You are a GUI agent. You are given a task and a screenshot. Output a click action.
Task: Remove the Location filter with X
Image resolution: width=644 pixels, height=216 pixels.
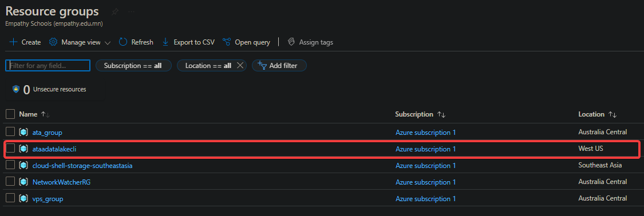240,65
